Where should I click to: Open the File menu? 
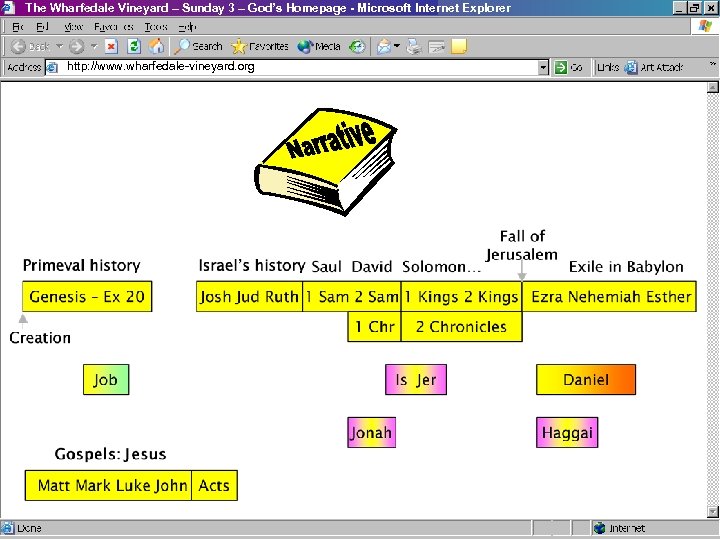[17, 27]
